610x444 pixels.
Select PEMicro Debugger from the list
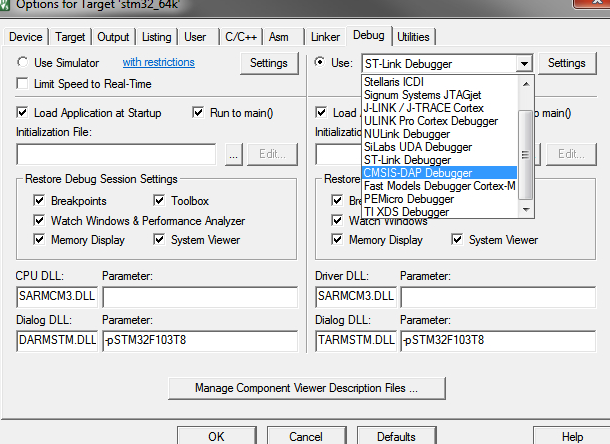point(440,199)
